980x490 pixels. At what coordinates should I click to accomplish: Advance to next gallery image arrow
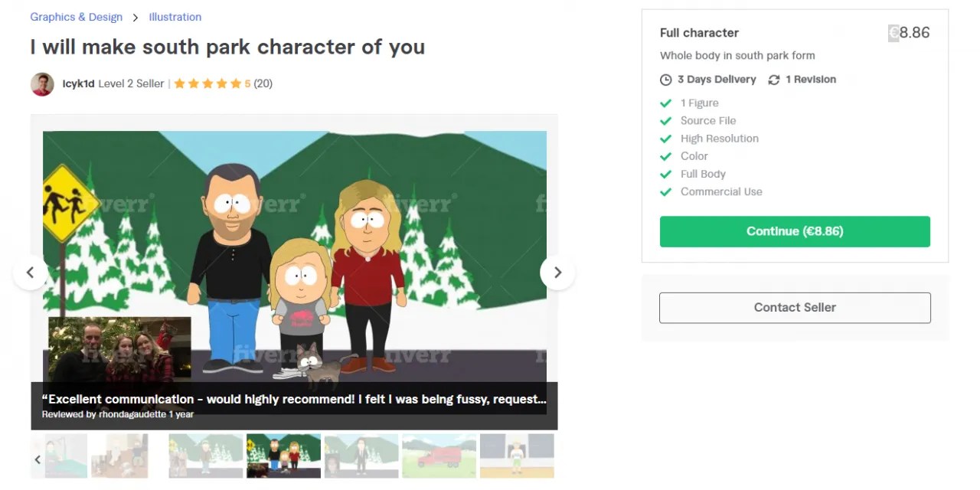pos(557,272)
